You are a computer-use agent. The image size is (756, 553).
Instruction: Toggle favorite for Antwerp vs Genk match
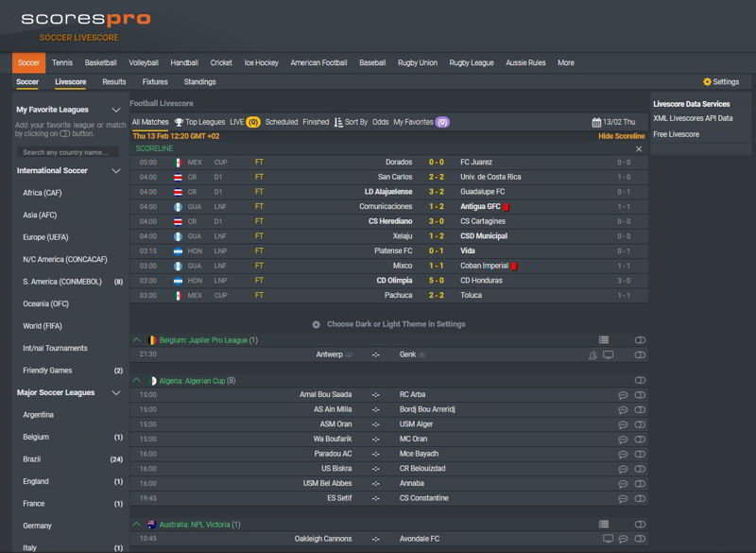(x=640, y=354)
